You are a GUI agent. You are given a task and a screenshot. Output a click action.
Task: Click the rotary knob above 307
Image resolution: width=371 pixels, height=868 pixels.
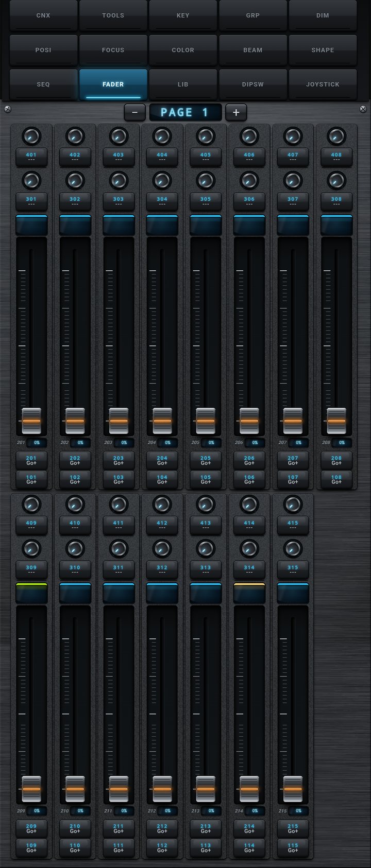click(293, 181)
